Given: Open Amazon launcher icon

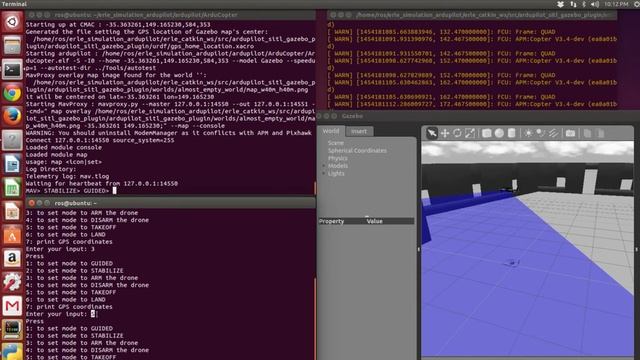Looking at the screenshot, I should (12, 259).
